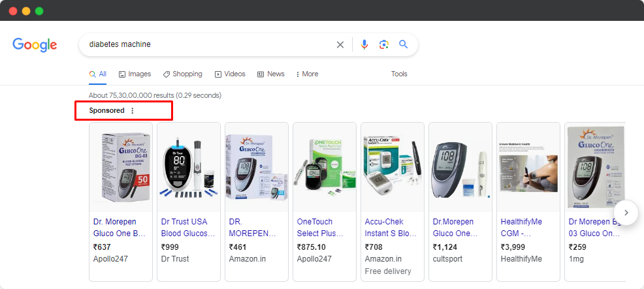Switch to the Images tab
This screenshot has height=289, width=644.
[x=135, y=74]
